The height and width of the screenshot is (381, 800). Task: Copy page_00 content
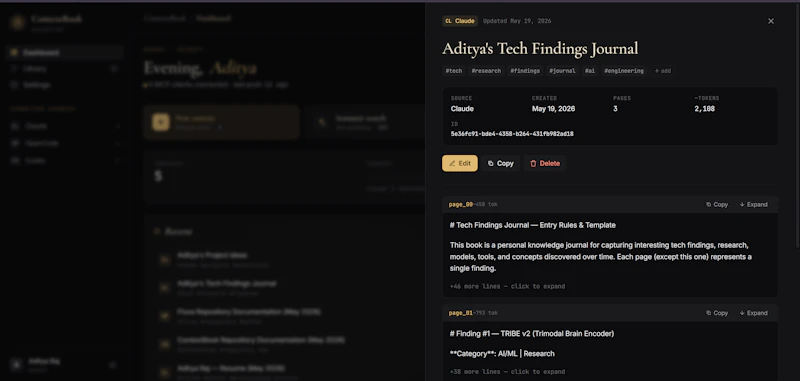(x=717, y=205)
